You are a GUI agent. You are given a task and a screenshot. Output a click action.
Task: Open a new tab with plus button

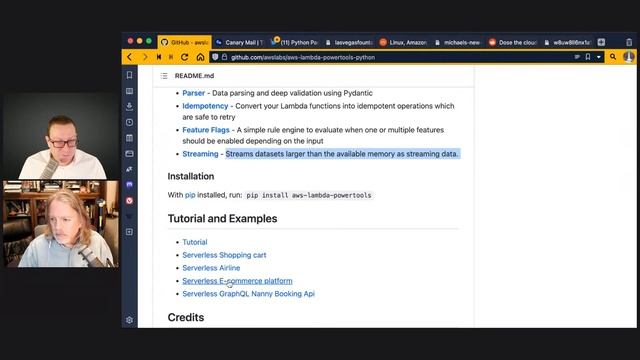point(601,42)
